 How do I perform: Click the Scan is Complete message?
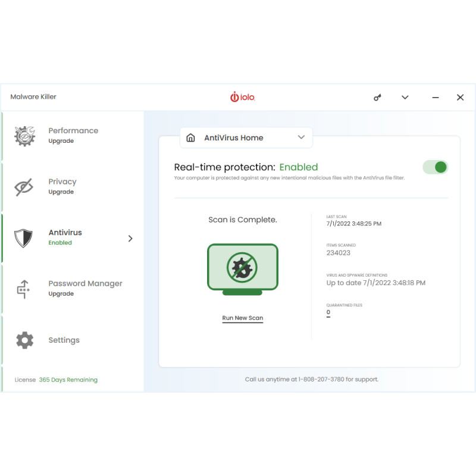pos(243,220)
